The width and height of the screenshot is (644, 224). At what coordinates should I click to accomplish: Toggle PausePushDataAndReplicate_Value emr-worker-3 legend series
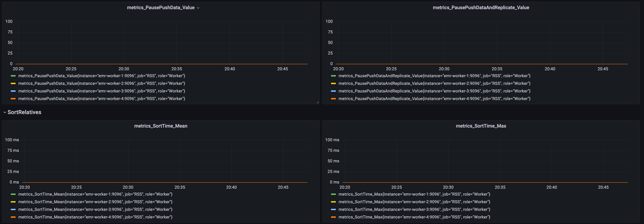click(434, 91)
